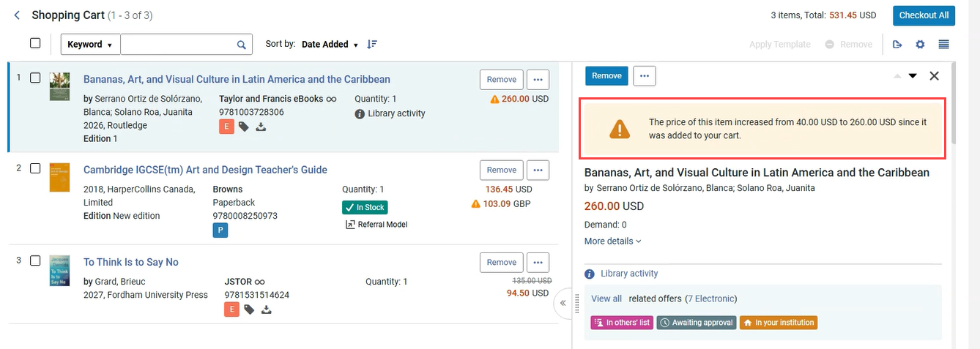Open three-dots menu for Cambridge IGCSE item
Viewport: 980px width, 349px height.
point(538,170)
